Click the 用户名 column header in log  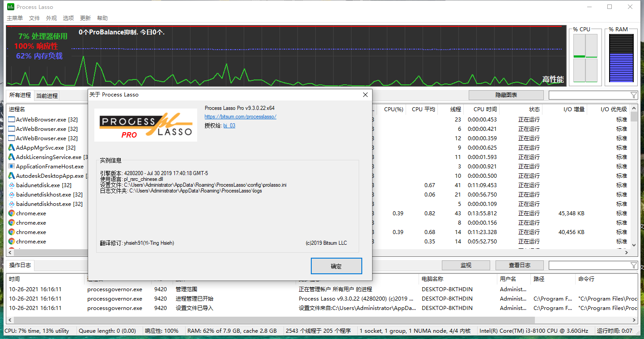pyautogui.click(x=514, y=279)
